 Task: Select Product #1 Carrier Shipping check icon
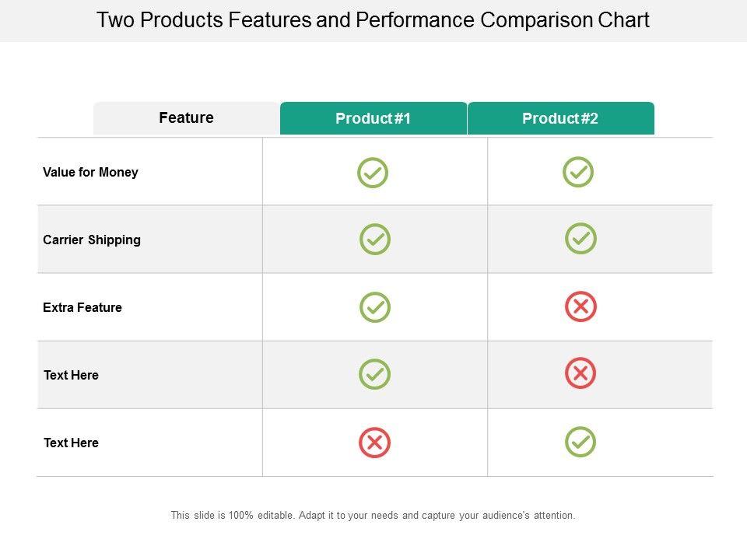[x=375, y=240]
